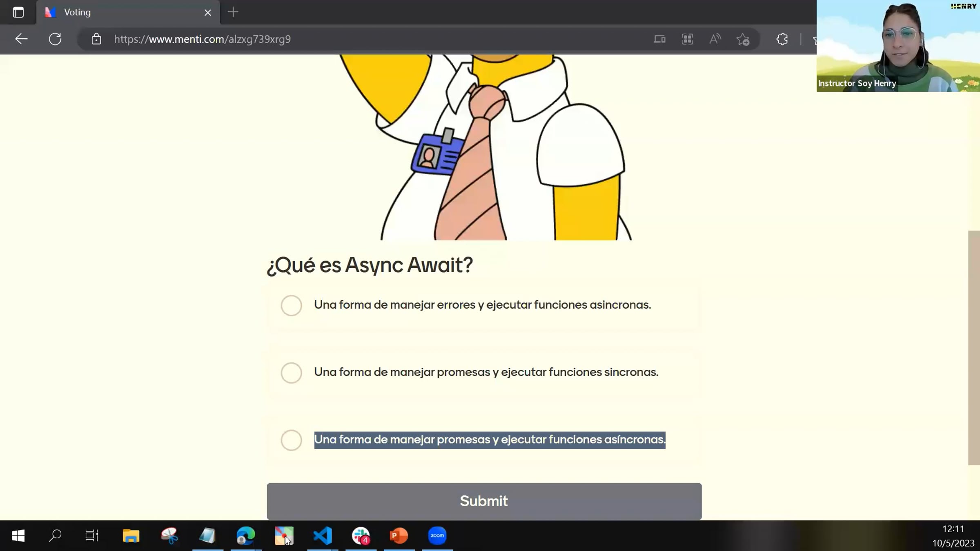Add this page to favorites
Image resolution: width=980 pixels, height=551 pixels.
(743, 39)
